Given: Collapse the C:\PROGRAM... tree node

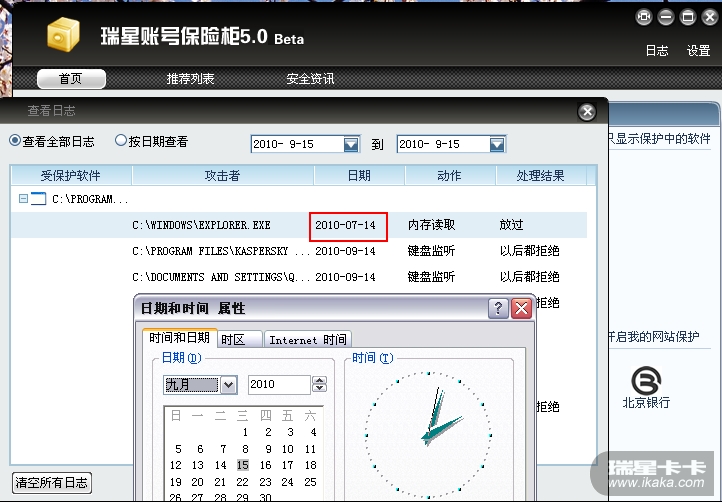Looking at the screenshot, I should coord(23,199).
